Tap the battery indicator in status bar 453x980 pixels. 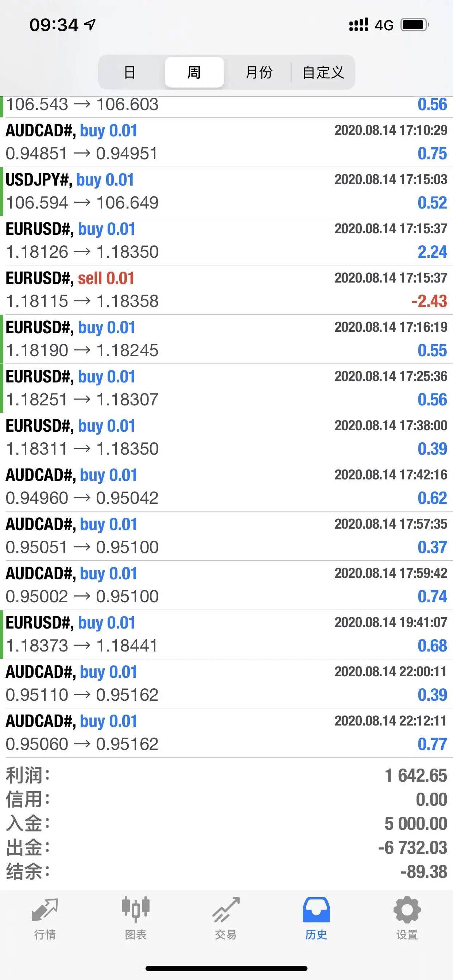(x=415, y=25)
